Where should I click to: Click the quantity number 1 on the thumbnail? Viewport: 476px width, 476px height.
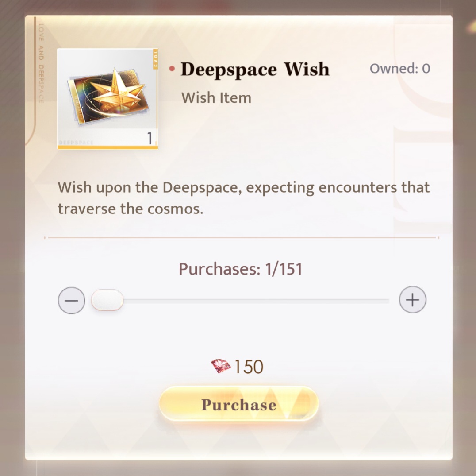tap(150, 138)
